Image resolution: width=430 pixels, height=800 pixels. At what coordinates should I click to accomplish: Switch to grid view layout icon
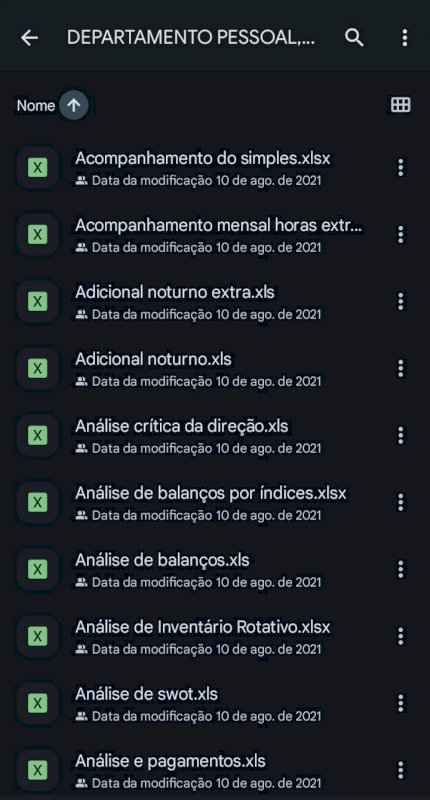(400, 105)
